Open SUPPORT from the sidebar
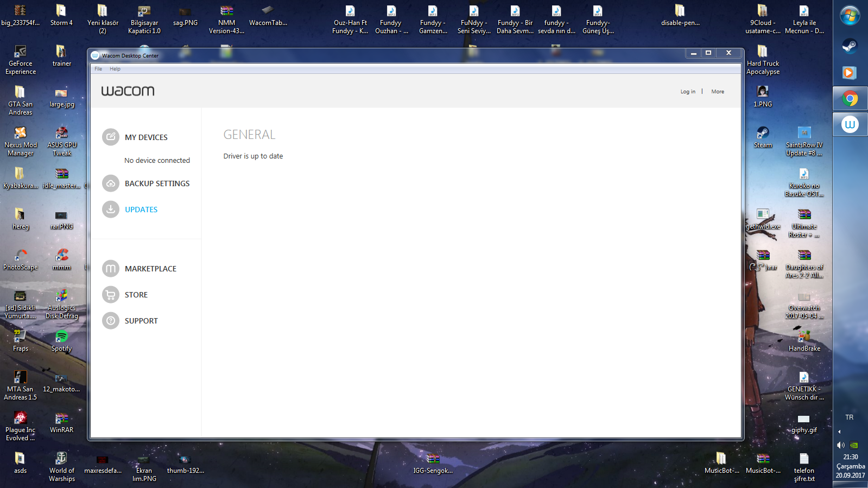The height and width of the screenshot is (488, 868). [141, 321]
